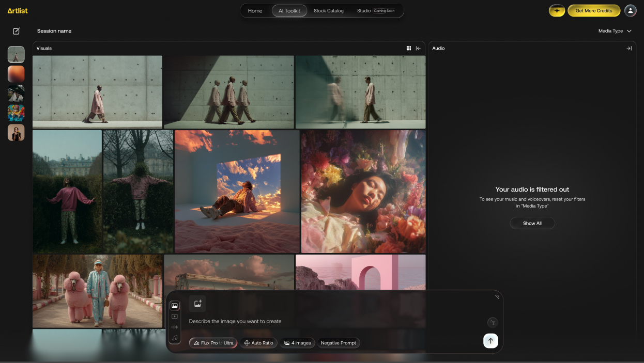
Task: Switch to video generation mode
Action: pos(175,316)
